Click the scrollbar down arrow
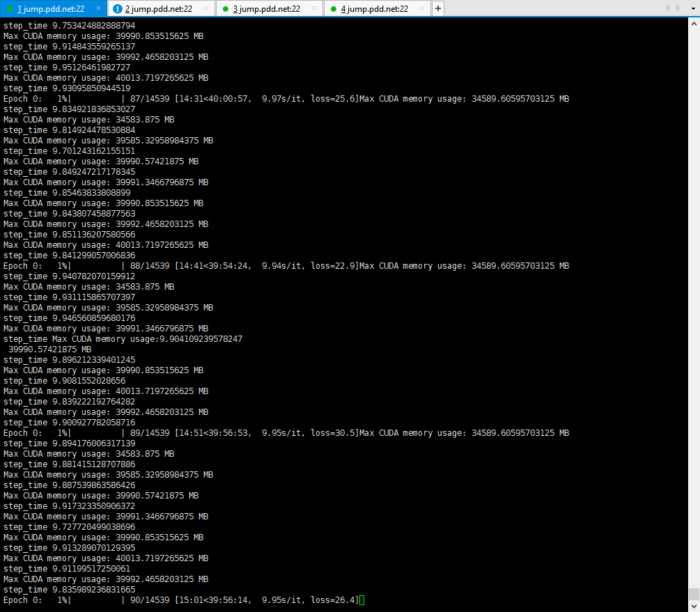The height and width of the screenshot is (612, 700). pos(694,606)
